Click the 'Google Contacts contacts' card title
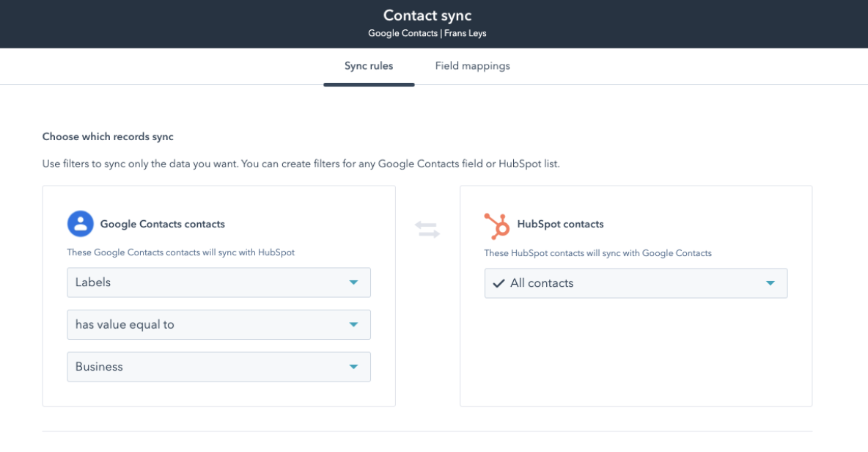This screenshot has height=452, width=868. [162, 225]
